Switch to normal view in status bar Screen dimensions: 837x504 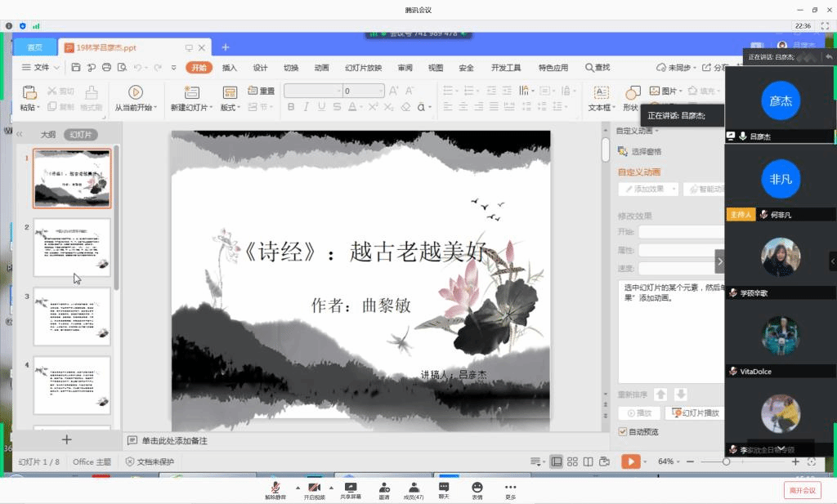tap(557, 462)
